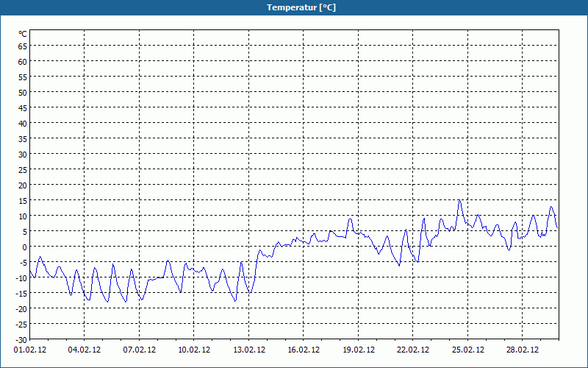Select the 65 value on the temperature axis
Viewport: 588px width, 368px height.
(x=23, y=46)
